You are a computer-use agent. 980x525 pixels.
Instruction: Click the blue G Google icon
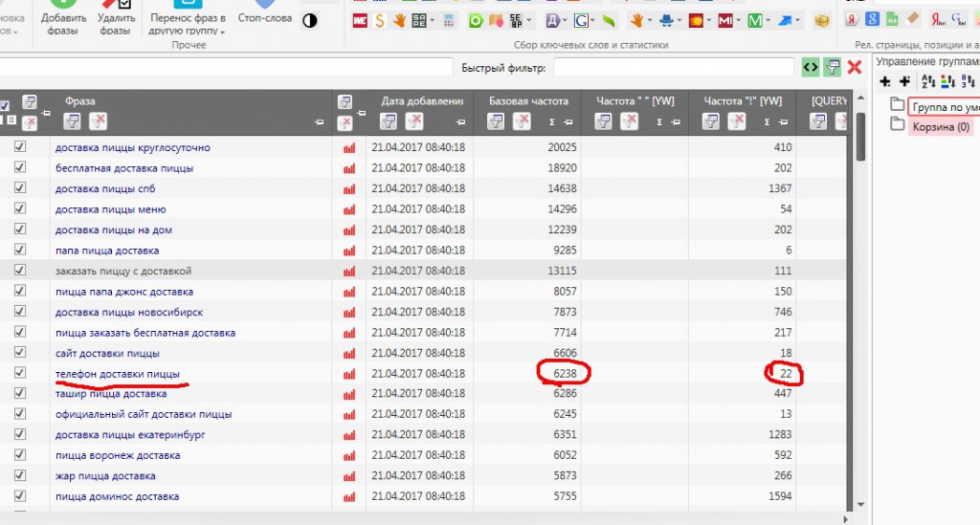point(581,21)
